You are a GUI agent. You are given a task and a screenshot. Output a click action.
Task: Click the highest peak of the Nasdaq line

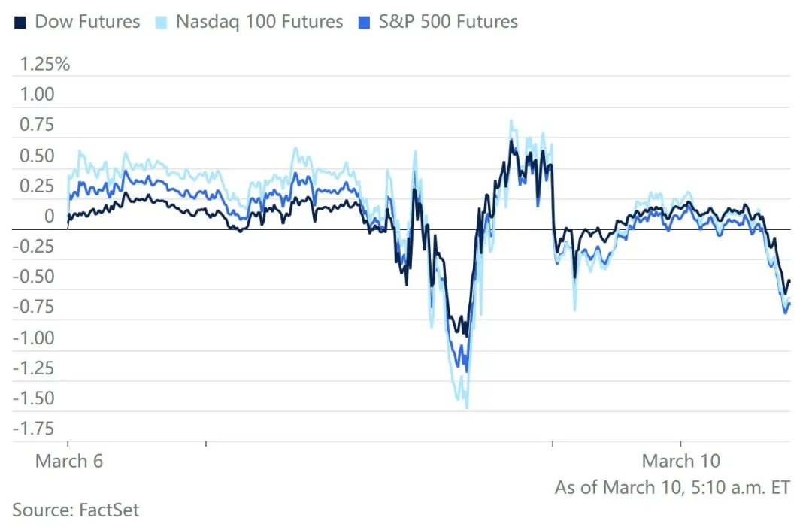coord(511,120)
